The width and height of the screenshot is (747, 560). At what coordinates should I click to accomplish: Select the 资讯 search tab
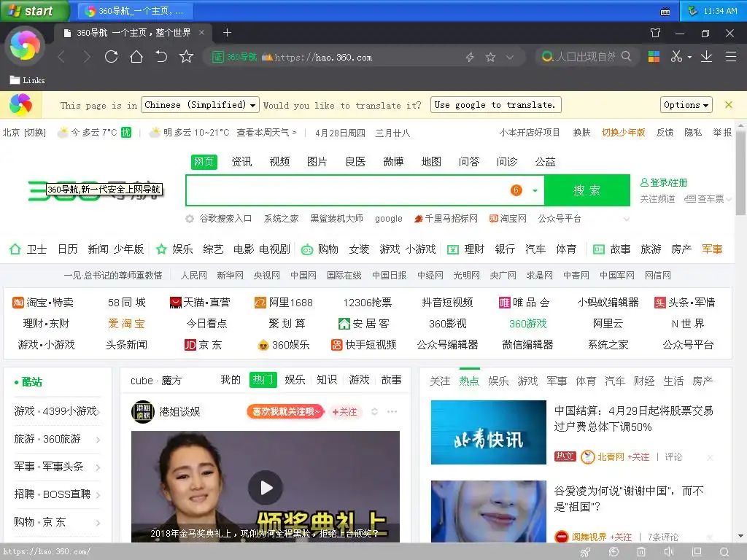(x=241, y=162)
